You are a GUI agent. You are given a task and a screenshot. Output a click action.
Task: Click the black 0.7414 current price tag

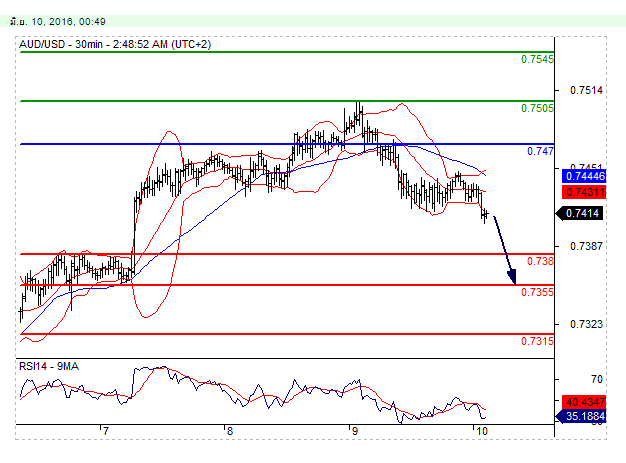[579, 214]
